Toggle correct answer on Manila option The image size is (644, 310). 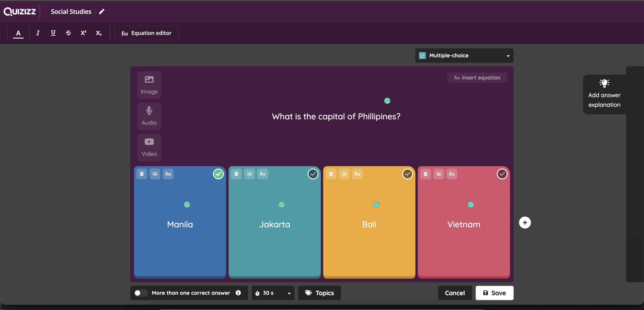(218, 174)
